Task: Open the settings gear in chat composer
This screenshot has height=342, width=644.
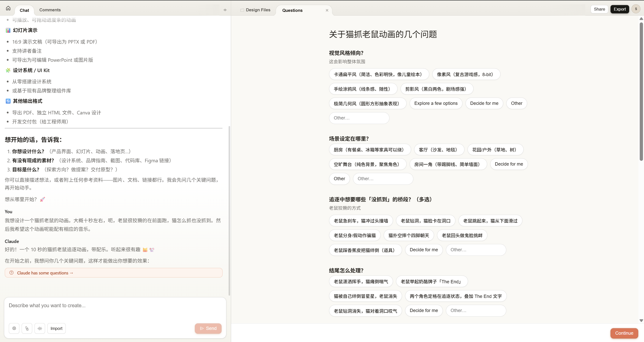Action: click(14, 328)
